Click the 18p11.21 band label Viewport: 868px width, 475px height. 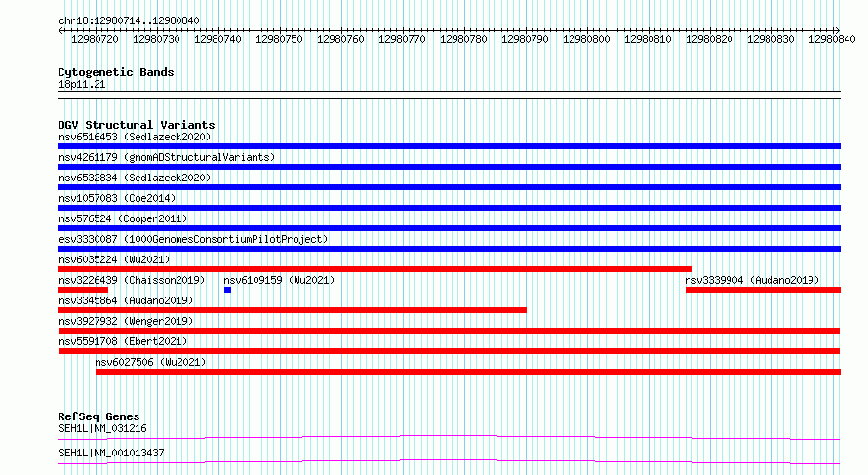82,85
